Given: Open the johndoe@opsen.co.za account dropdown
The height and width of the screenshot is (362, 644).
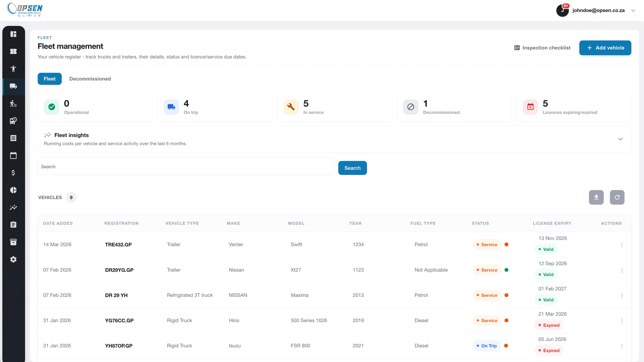Looking at the screenshot, I should pyautogui.click(x=633, y=11).
